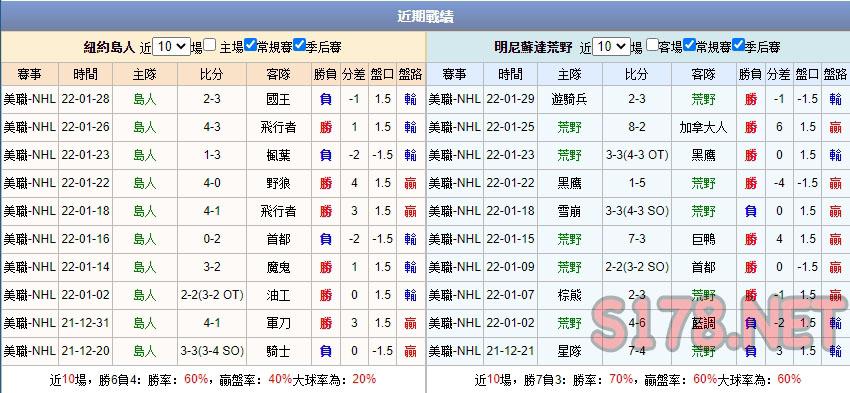Screen dimensions: 850x393
Task: Click 油工 away team in 22-01-02 row
Action: pyautogui.click(x=279, y=295)
